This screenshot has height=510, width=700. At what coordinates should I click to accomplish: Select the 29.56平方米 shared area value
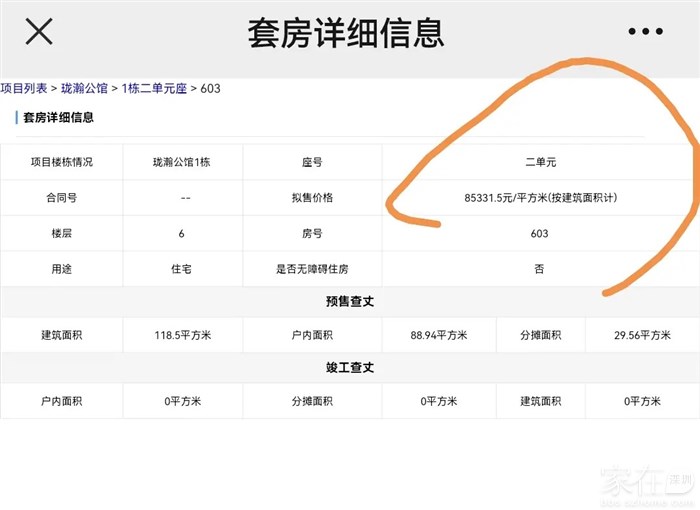[642, 335]
